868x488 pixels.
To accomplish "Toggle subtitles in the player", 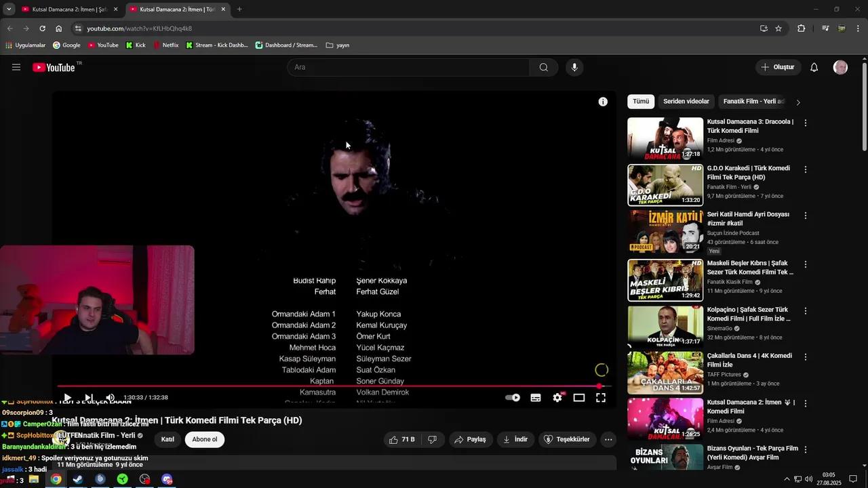I will tap(536, 398).
